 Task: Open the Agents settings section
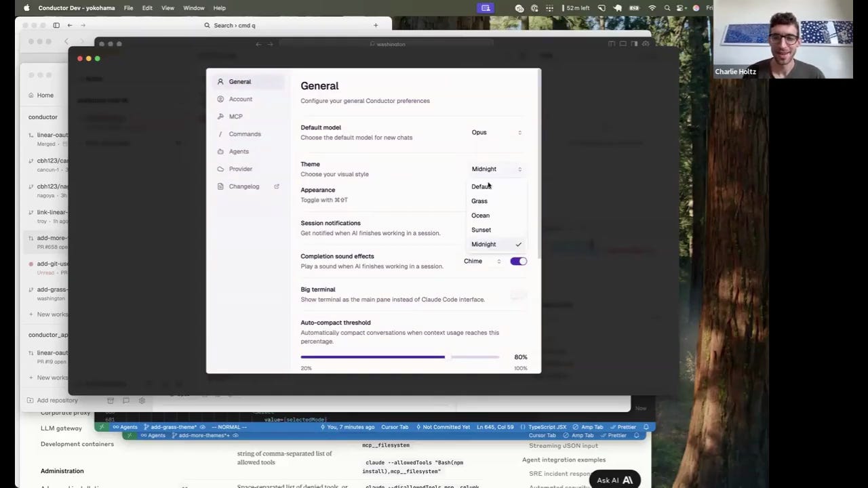tap(248, 152)
